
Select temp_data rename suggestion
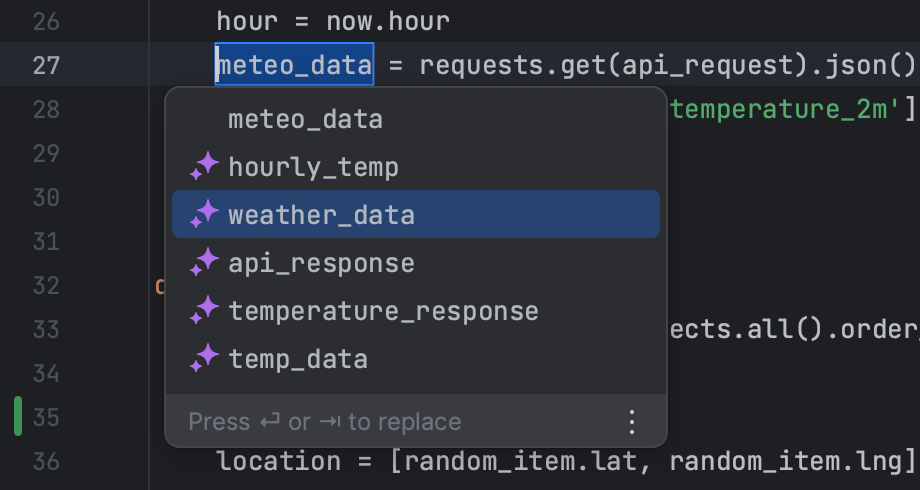pos(416,359)
